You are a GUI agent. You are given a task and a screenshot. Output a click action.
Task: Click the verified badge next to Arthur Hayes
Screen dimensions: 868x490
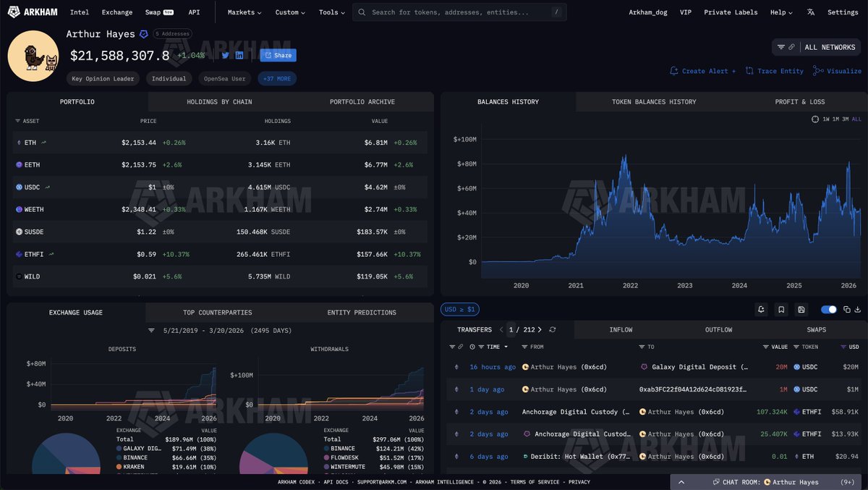pyautogui.click(x=143, y=34)
